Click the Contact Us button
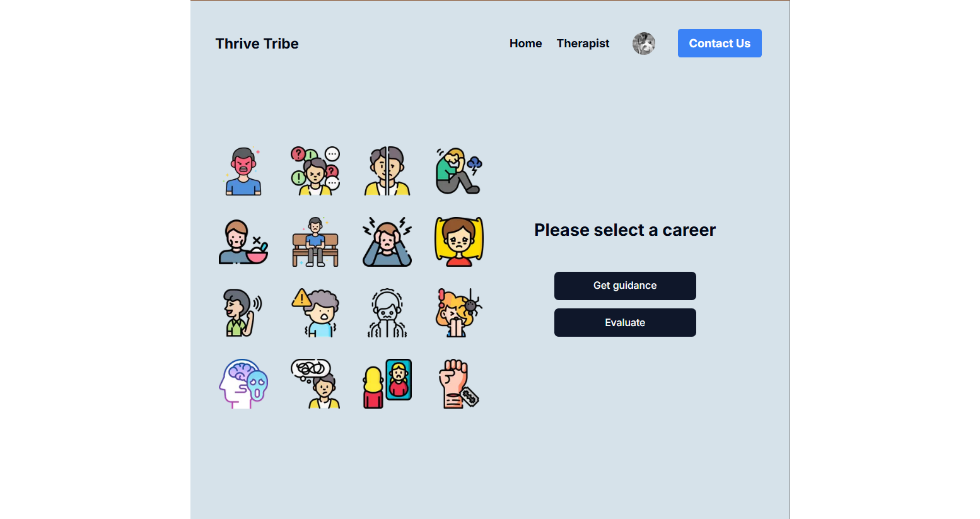 click(x=720, y=44)
